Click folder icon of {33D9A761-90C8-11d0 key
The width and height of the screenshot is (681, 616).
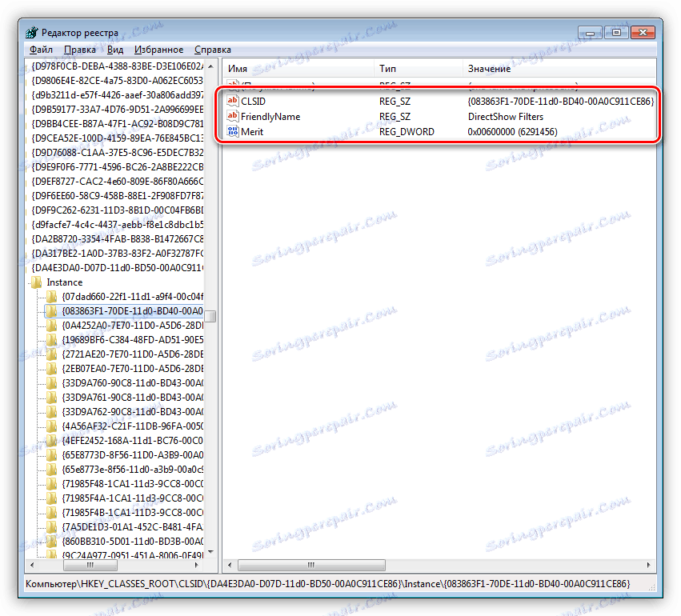pos(52,398)
